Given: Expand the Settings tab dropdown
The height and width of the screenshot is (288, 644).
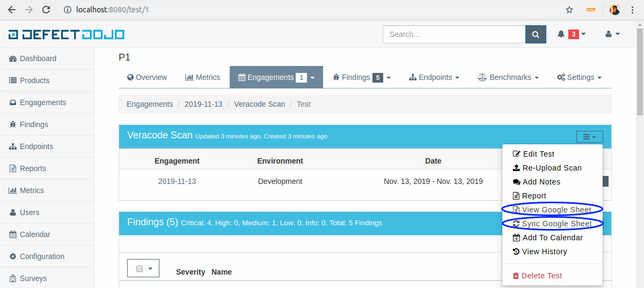Looking at the screenshot, I should pyautogui.click(x=579, y=77).
